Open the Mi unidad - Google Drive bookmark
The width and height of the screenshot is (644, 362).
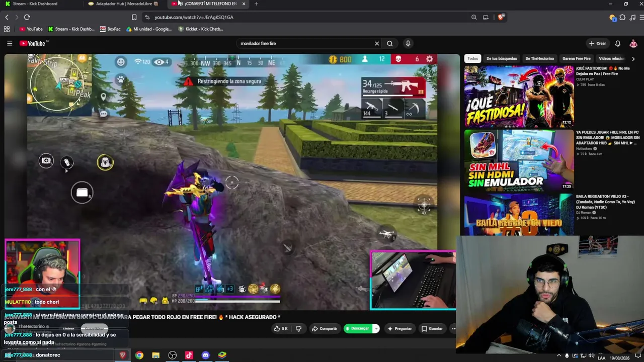coord(149,29)
